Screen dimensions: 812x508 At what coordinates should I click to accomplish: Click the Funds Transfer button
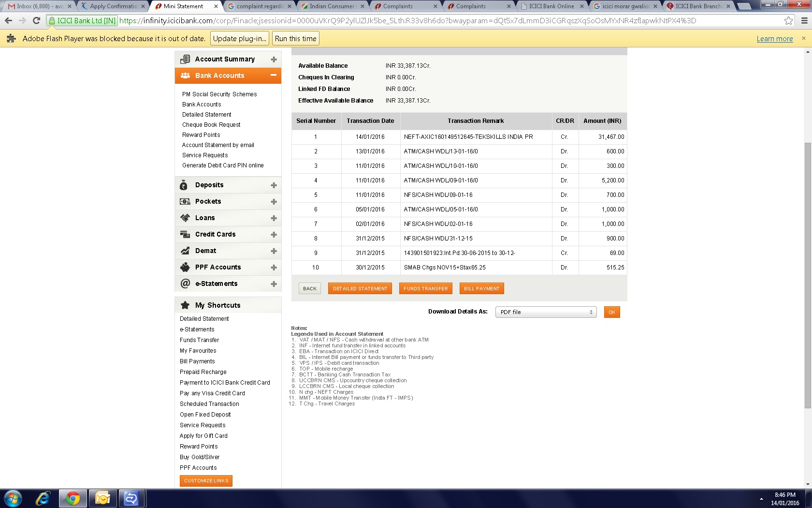425,289
